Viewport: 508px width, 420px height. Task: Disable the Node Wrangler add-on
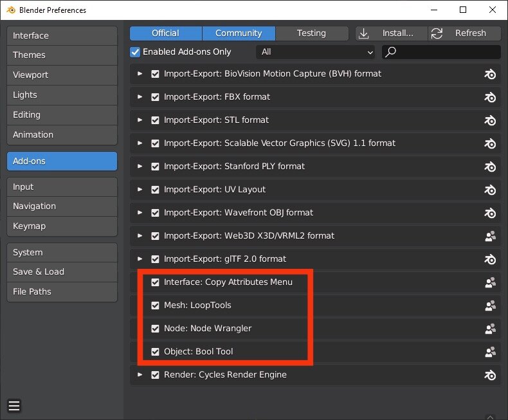point(155,329)
